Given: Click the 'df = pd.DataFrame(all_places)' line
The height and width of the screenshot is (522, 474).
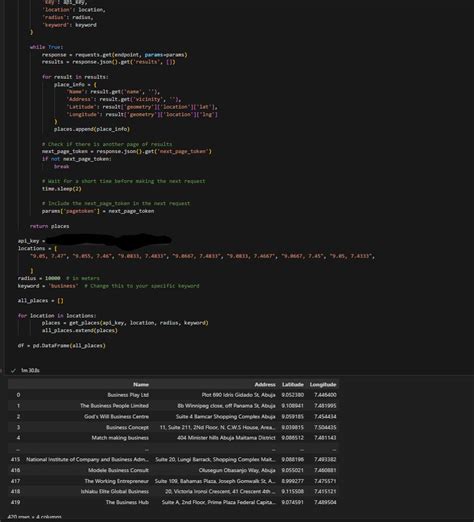Looking at the screenshot, I should (x=61, y=346).
